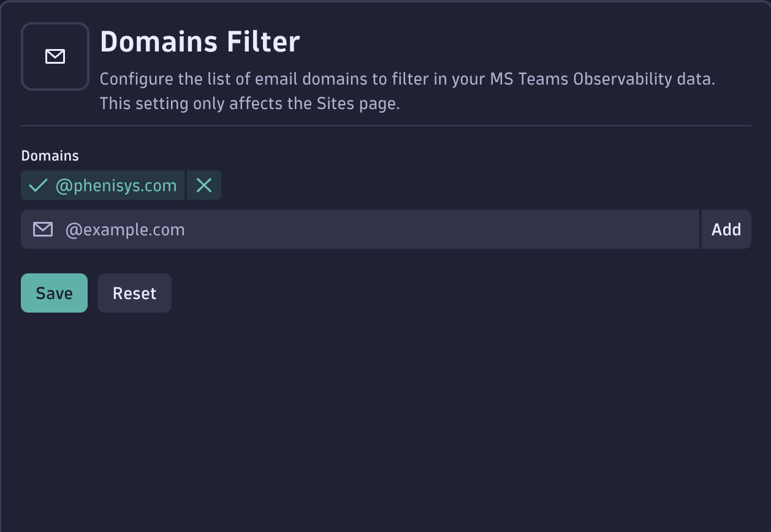Reset the domains list to defaults
The width and height of the screenshot is (771, 532).
point(134,293)
